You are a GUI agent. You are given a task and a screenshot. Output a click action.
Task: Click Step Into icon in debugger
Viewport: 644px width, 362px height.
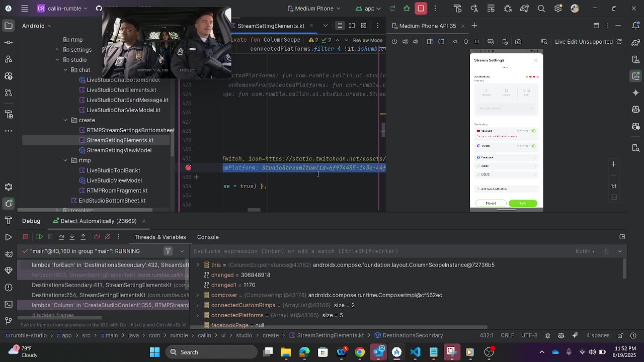pyautogui.click(x=72, y=237)
